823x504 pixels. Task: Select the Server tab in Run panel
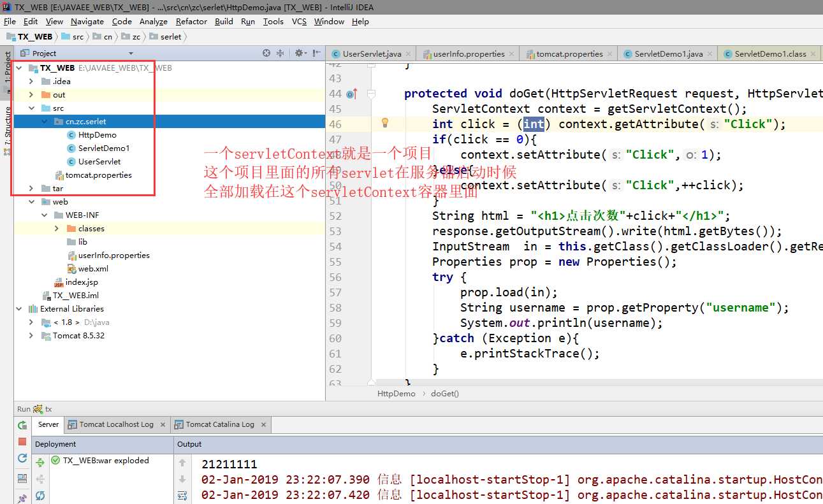48,424
